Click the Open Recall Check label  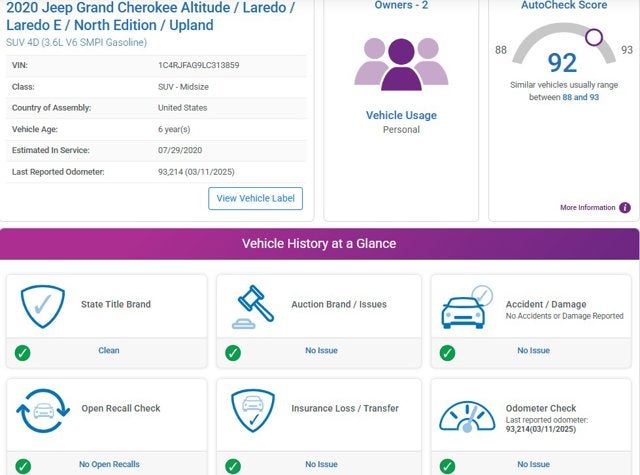point(121,408)
